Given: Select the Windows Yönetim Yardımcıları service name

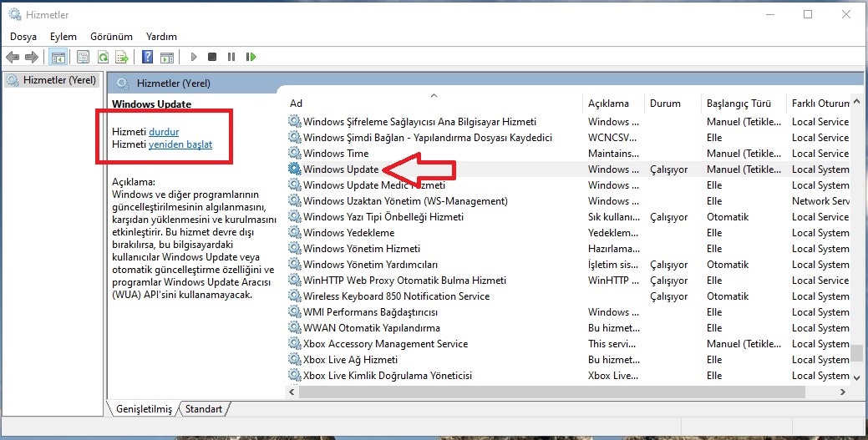Looking at the screenshot, I should [x=370, y=265].
